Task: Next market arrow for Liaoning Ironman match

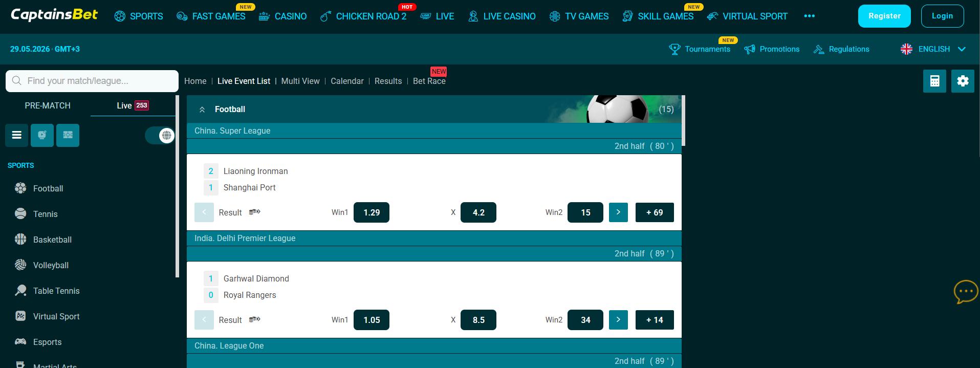Action: click(618, 212)
